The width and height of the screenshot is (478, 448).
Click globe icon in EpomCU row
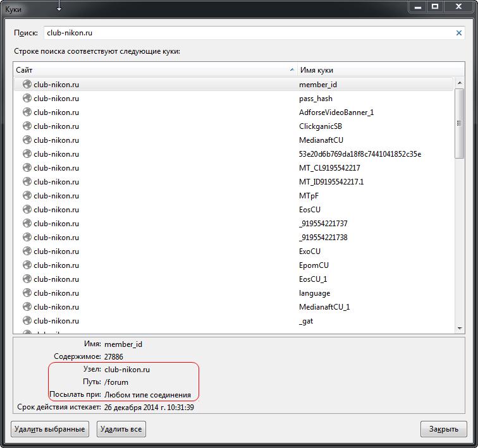pyautogui.click(x=27, y=265)
